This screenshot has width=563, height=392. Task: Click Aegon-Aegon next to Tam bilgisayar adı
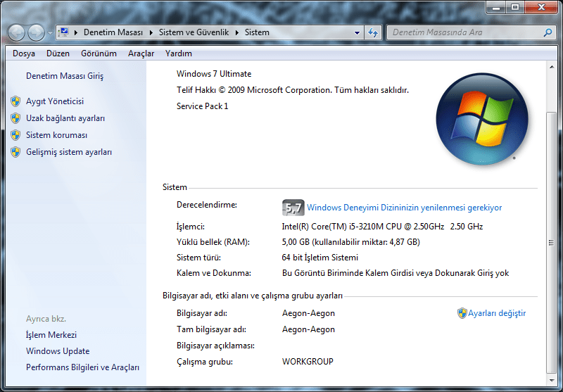coord(308,329)
